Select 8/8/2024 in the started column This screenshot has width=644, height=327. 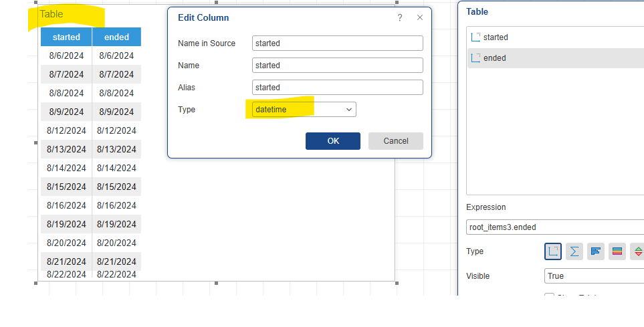coord(66,93)
